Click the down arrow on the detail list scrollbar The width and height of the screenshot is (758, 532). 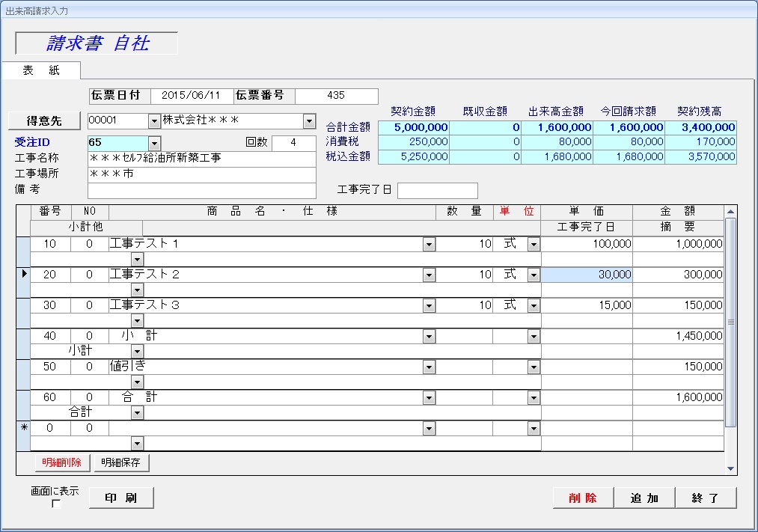[730, 468]
